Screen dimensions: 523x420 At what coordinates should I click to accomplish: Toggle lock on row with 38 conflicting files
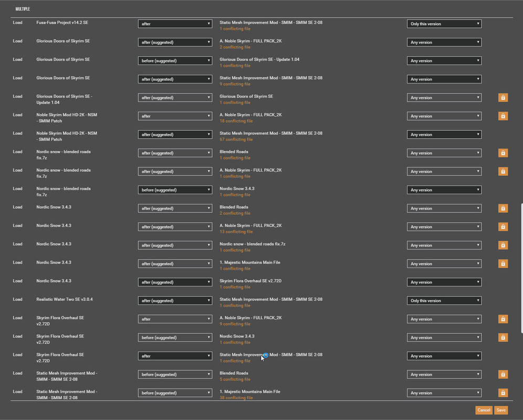(x=503, y=393)
